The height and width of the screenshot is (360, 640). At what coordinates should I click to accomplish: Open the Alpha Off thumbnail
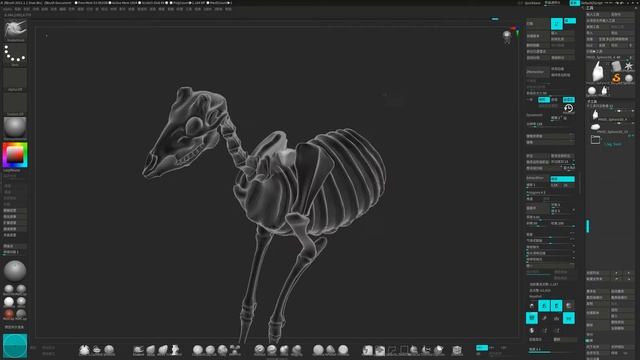click(15, 79)
